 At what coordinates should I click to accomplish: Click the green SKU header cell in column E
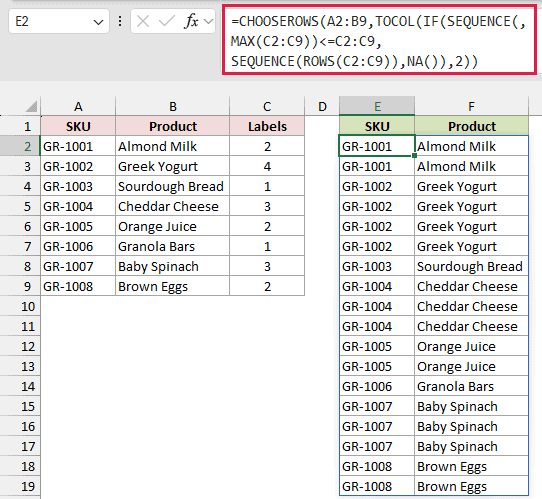pyautogui.click(x=377, y=126)
